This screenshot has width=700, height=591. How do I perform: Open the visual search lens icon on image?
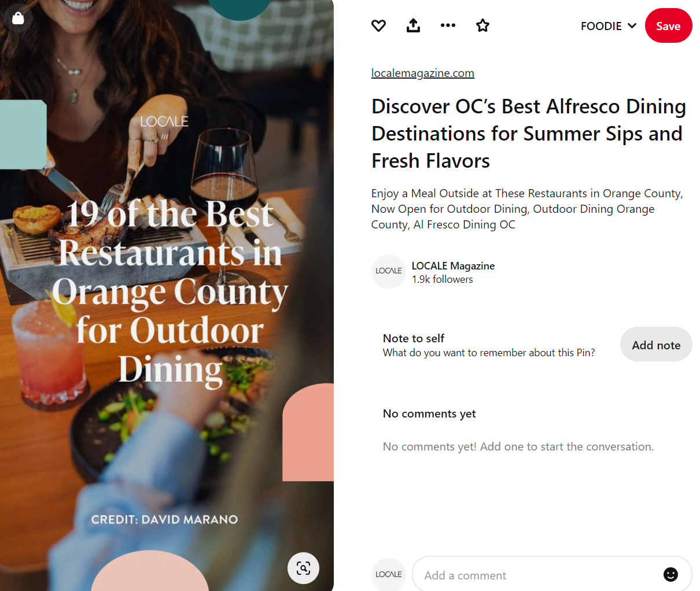tap(303, 568)
